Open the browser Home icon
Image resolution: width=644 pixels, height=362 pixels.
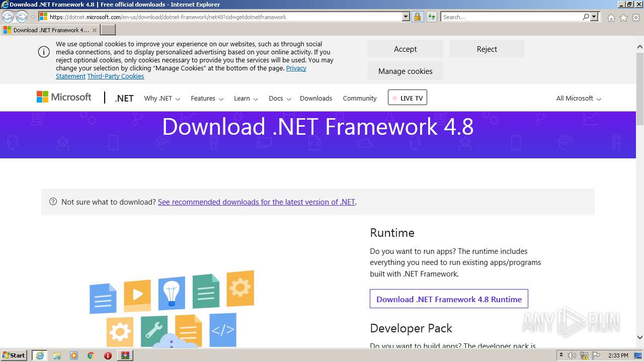pos(611,18)
